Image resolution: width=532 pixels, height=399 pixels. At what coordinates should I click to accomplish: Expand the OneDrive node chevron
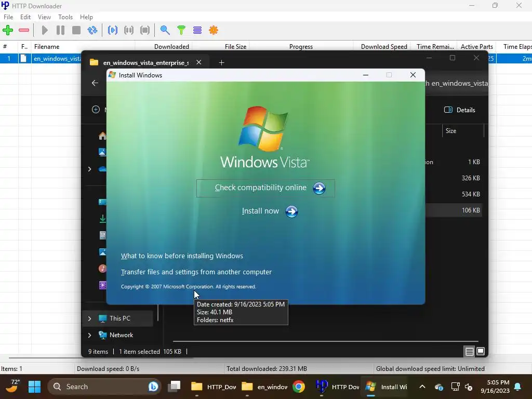pos(89,169)
